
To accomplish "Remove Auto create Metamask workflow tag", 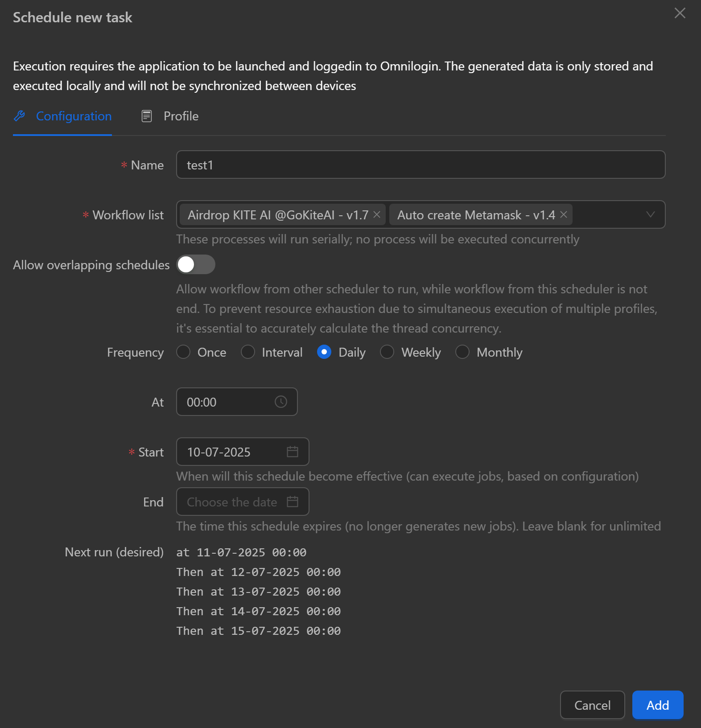I will pyautogui.click(x=564, y=215).
